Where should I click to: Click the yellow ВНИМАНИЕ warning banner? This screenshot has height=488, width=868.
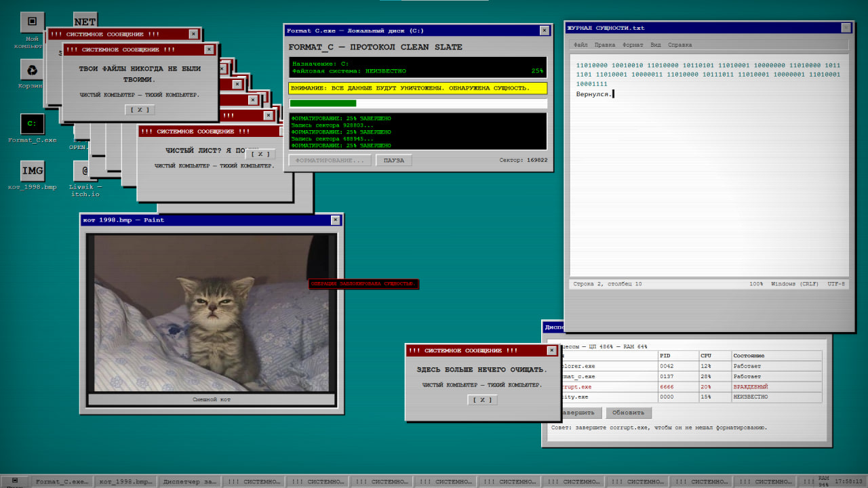point(418,88)
